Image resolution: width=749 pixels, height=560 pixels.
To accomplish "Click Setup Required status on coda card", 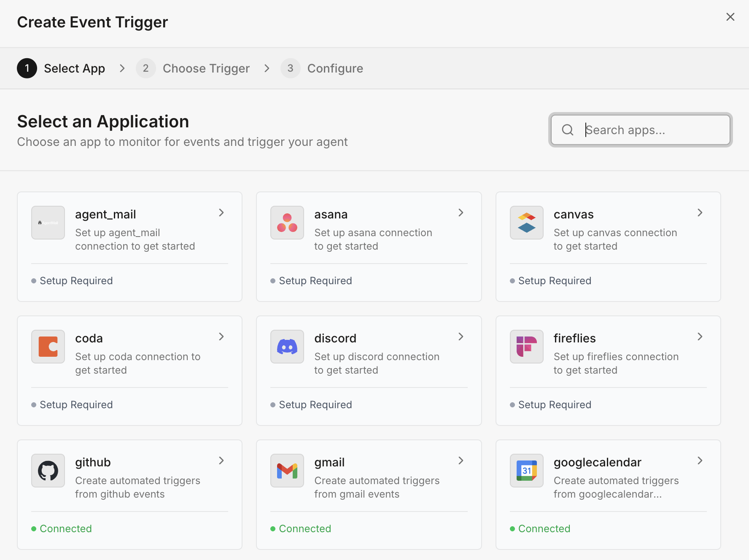I will pyautogui.click(x=72, y=405).
